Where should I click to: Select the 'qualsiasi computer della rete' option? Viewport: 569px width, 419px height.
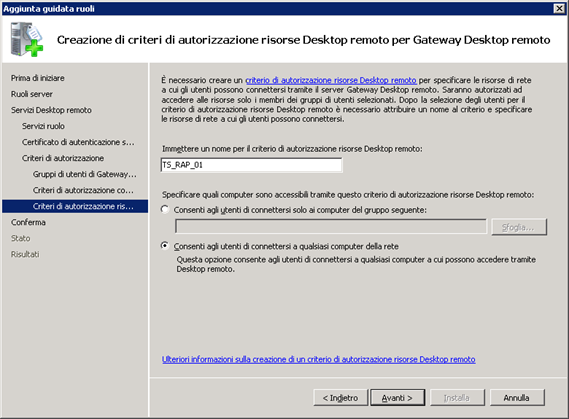point(165,246)
